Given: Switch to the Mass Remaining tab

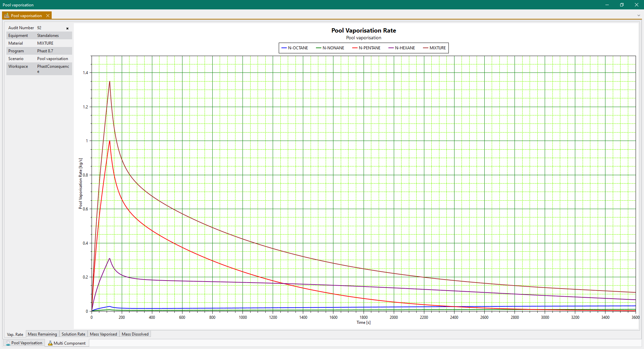Looking at the screenshot, I should tap(42, 334).
